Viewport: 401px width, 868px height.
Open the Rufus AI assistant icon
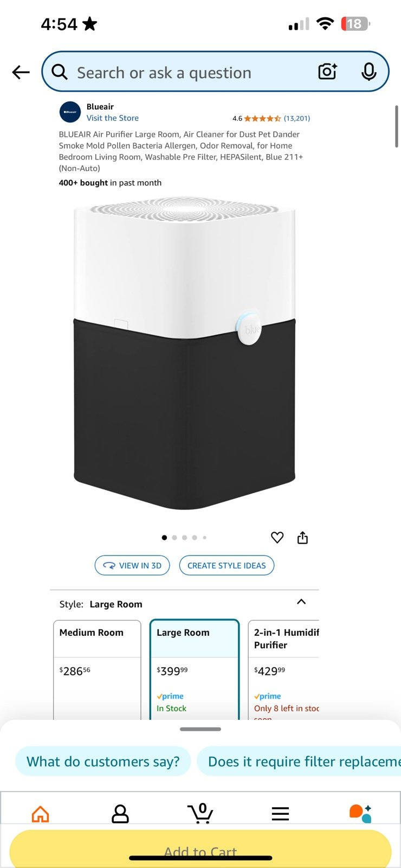[360, 814]
